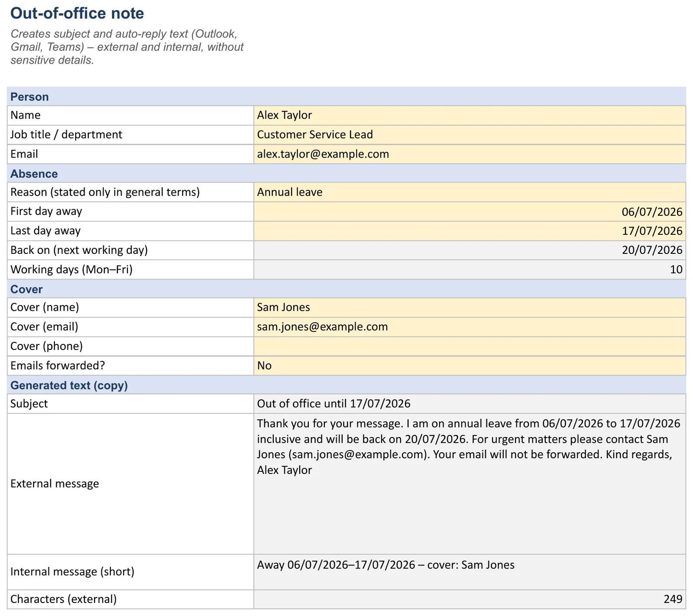Click the Person section header
This screenshot has height=616, width=693.
(x=346, y=97)
